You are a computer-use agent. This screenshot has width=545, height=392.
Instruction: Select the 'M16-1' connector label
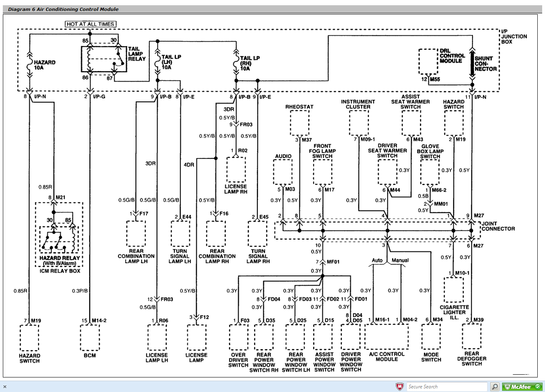[382, 319]
